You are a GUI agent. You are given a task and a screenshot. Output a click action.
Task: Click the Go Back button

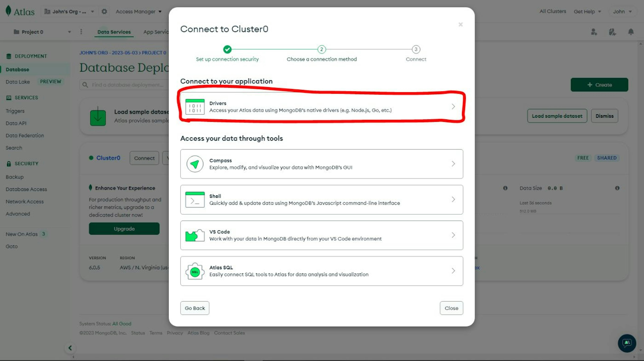point(195,308)
